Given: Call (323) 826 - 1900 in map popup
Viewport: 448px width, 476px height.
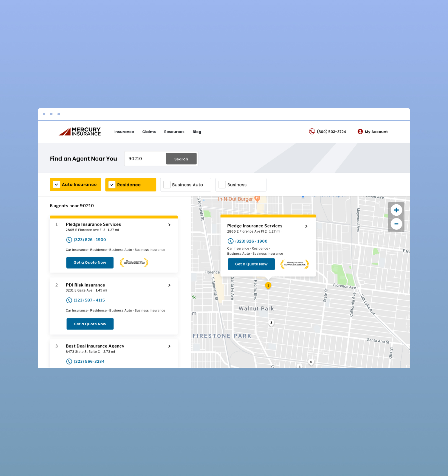Looking at the screenshot, I should point(251,241).
